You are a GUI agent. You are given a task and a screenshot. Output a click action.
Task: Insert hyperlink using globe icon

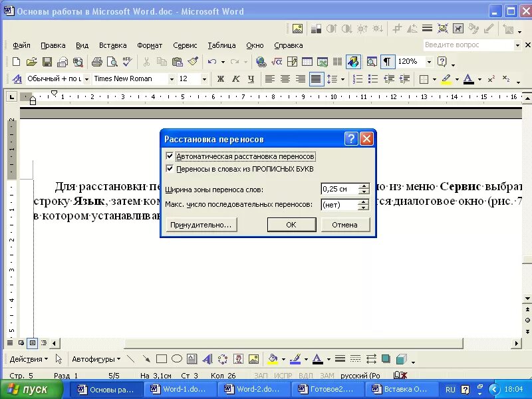(x=261, y=62)
